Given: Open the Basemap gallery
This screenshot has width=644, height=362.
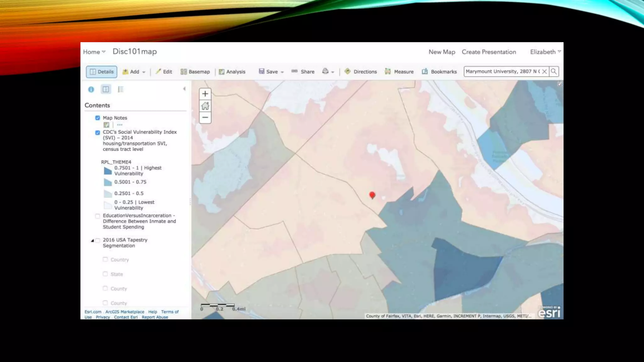Looking at the screenshot, I should click(x=195, y=72).
